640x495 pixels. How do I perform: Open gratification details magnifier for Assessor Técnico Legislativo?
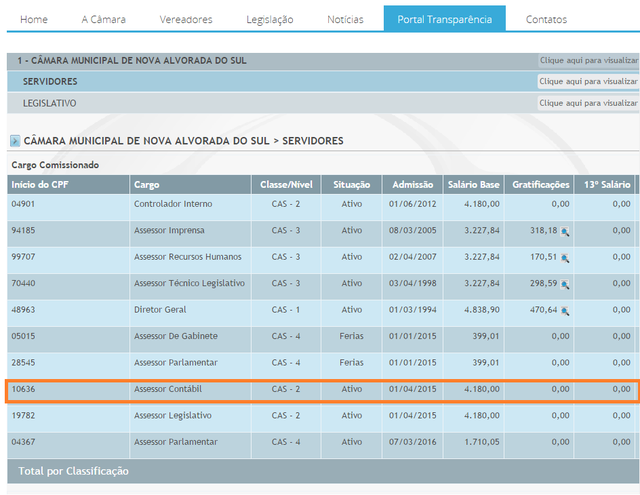click(x=565, y=284)
